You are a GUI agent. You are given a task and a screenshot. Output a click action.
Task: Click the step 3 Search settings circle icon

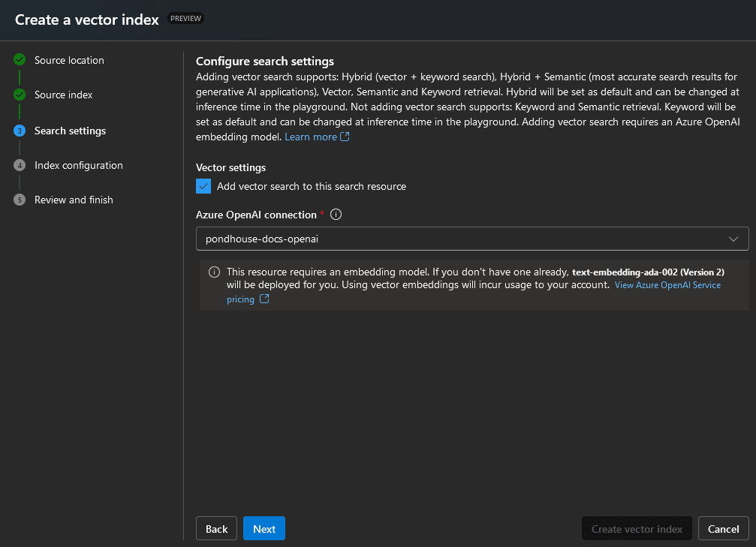[19, 131]
